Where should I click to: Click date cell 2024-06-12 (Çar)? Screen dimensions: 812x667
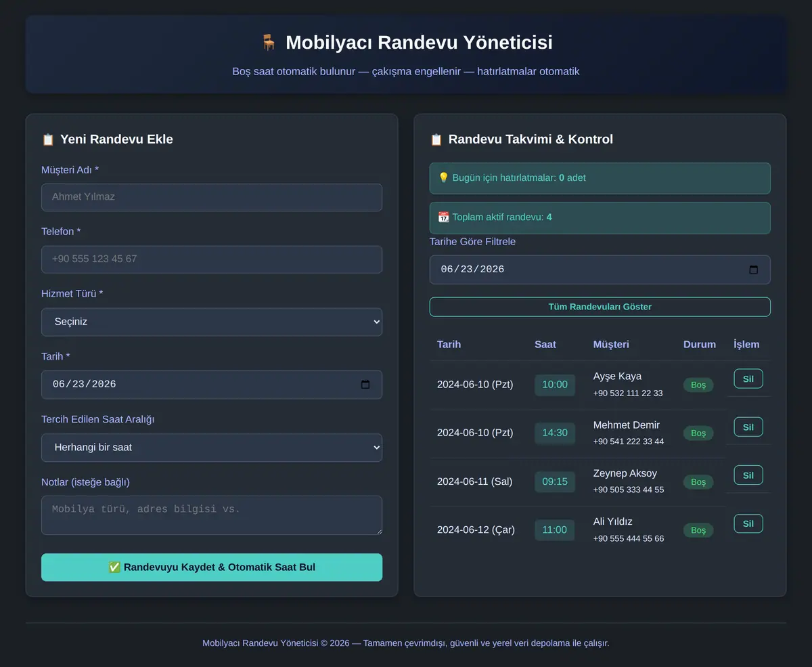tap(476, 530)
